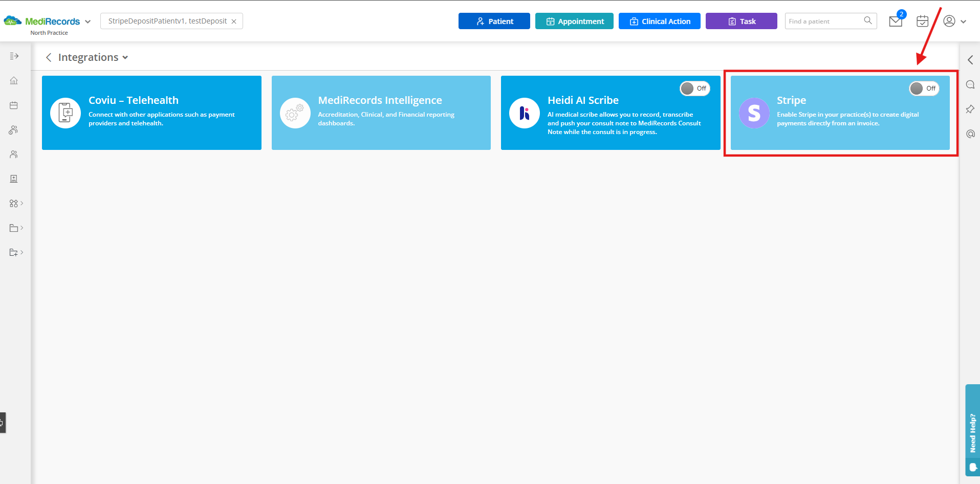The height and width of the screenshot is (484, 980).
Task: Click the Heidi AI Scribe title
Action: click(583, 100)
